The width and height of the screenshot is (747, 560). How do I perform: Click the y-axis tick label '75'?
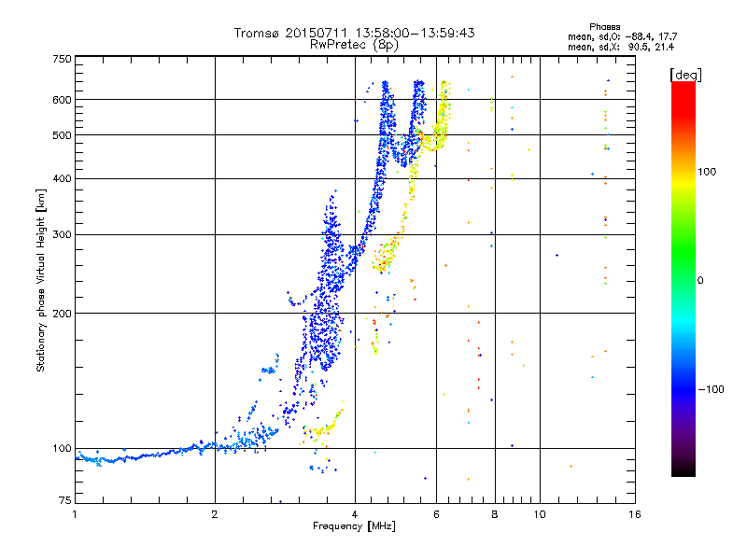[x=65, y=500]
